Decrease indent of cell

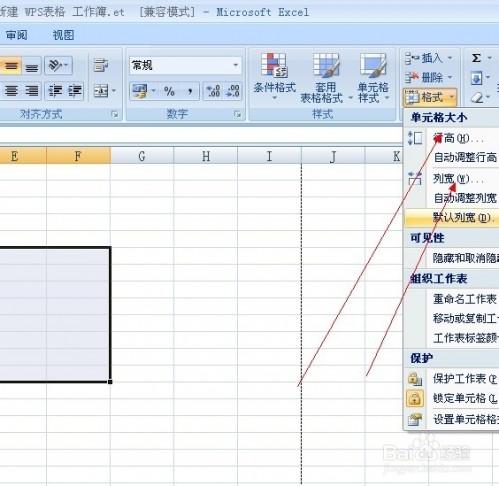[x=55, y=91]
